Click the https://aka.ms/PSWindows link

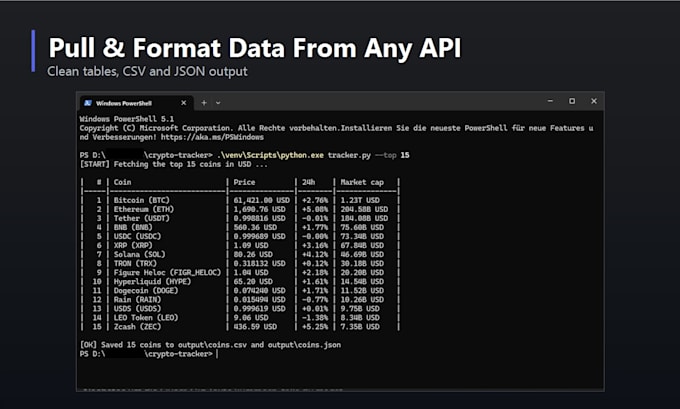pos(212,137)
